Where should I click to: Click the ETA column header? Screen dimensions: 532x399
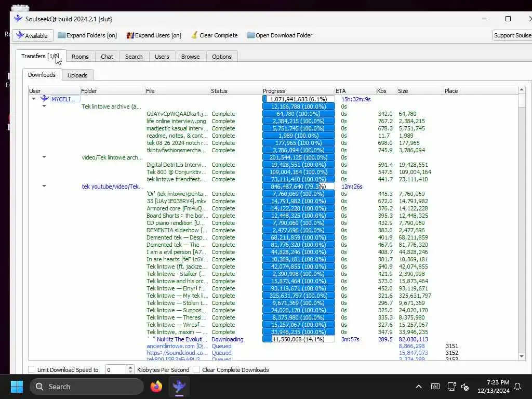[355, 91]
